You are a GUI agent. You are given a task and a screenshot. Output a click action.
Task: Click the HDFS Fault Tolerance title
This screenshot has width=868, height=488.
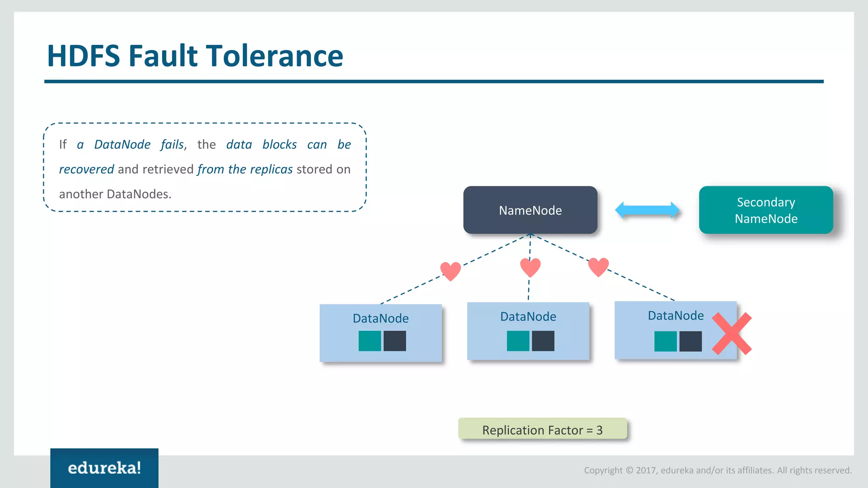point(195,56)
